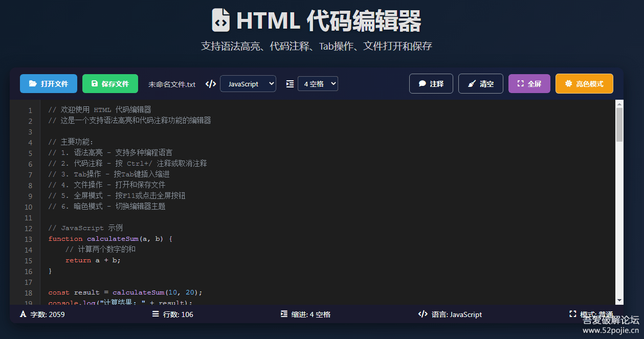
Task: Click the 行数 lines icon in status bar
Action: (x=156, y=314)
